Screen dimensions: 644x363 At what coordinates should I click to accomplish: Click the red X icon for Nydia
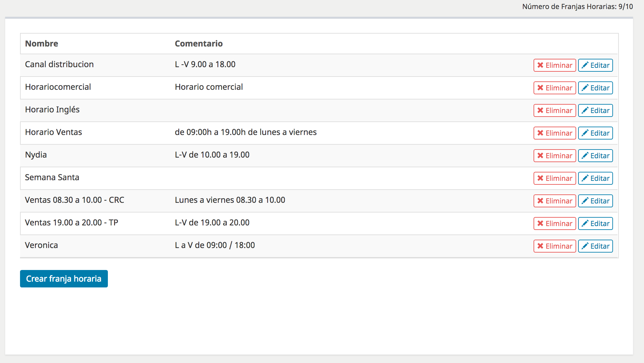(540, 156)
